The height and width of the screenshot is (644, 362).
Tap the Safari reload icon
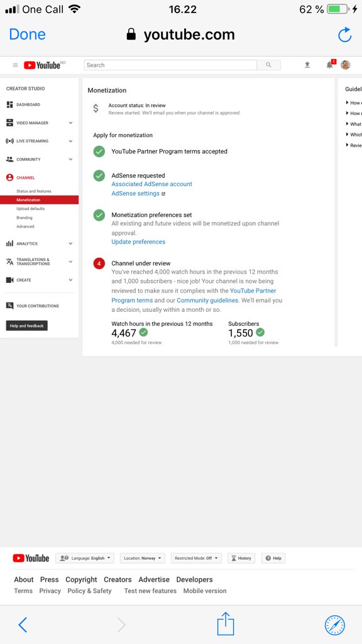point(345,35)
